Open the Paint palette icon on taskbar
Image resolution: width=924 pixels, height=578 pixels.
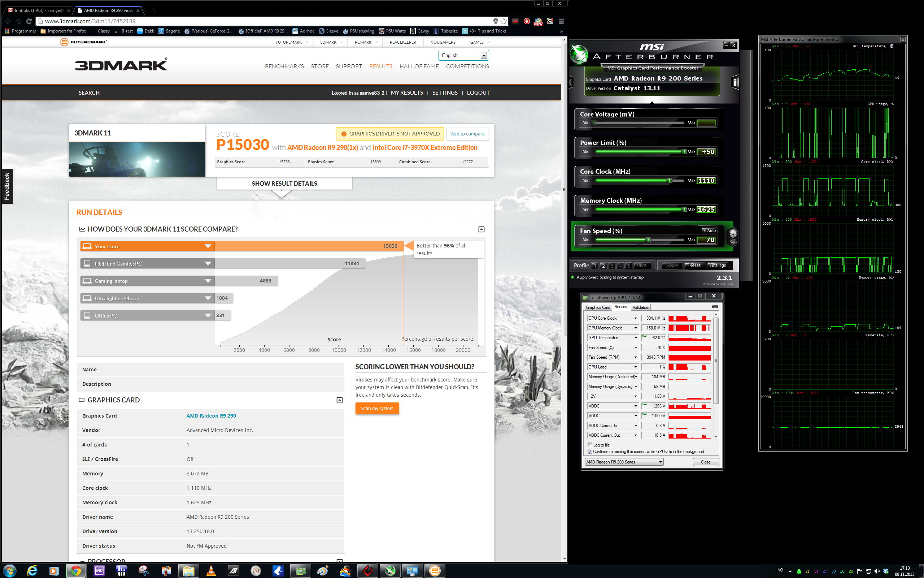(x=323, y=571)
